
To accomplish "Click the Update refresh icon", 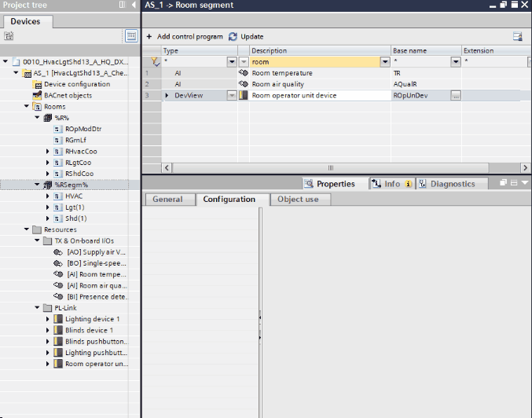I will point(233,37).
